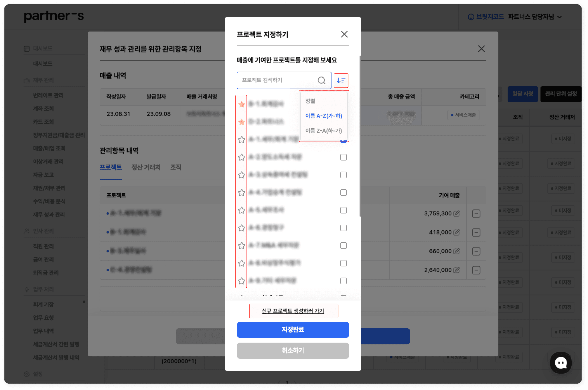Viewport: 588px width, 390px height.
Task: Unfavorite the D-2 project star
Action: tap(241, 122)
